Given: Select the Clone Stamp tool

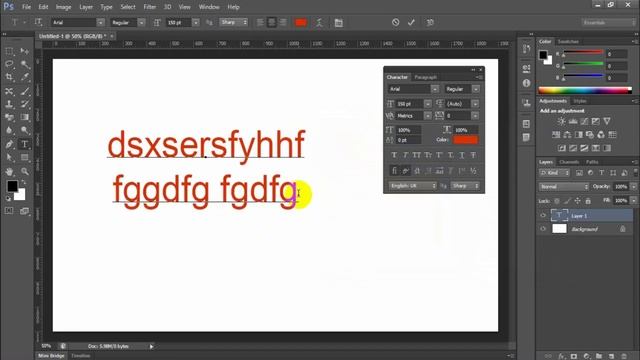Looking at the screenshot, I should click(9, 104).
